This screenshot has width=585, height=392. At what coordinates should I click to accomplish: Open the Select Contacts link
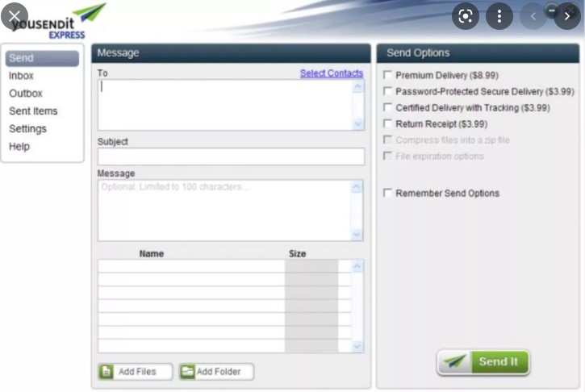[332, 73]
